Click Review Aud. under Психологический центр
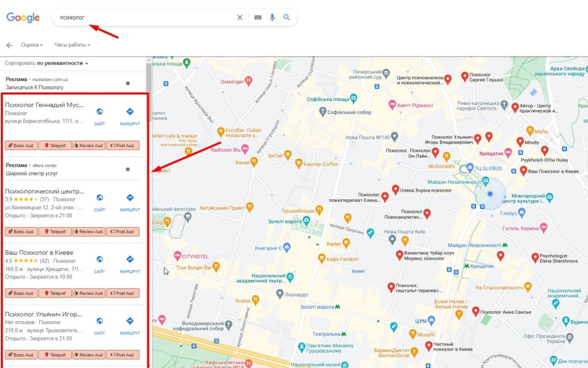The height and width of the screenshot is (368, 588). point(88,232)
